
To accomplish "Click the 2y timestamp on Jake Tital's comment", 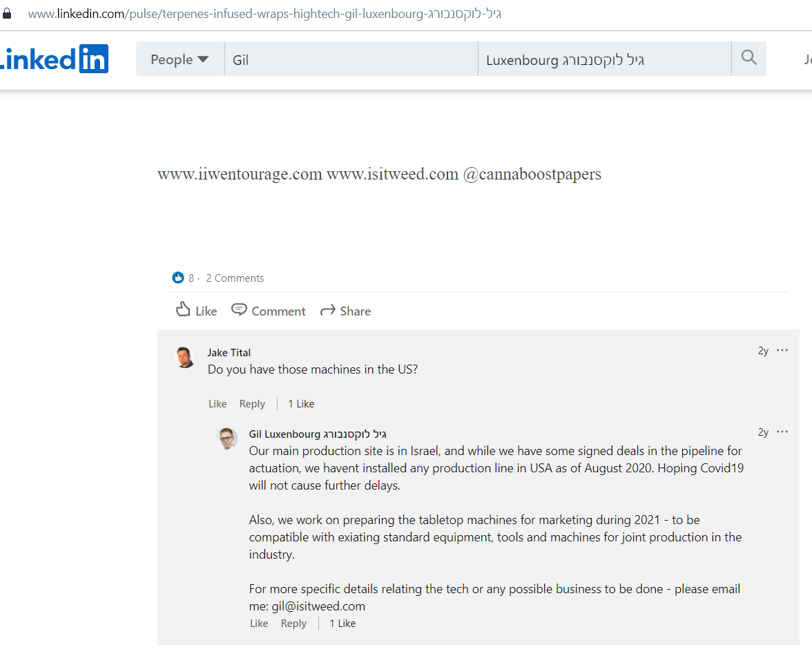I will pyautogui.click(x=764, y=351).
